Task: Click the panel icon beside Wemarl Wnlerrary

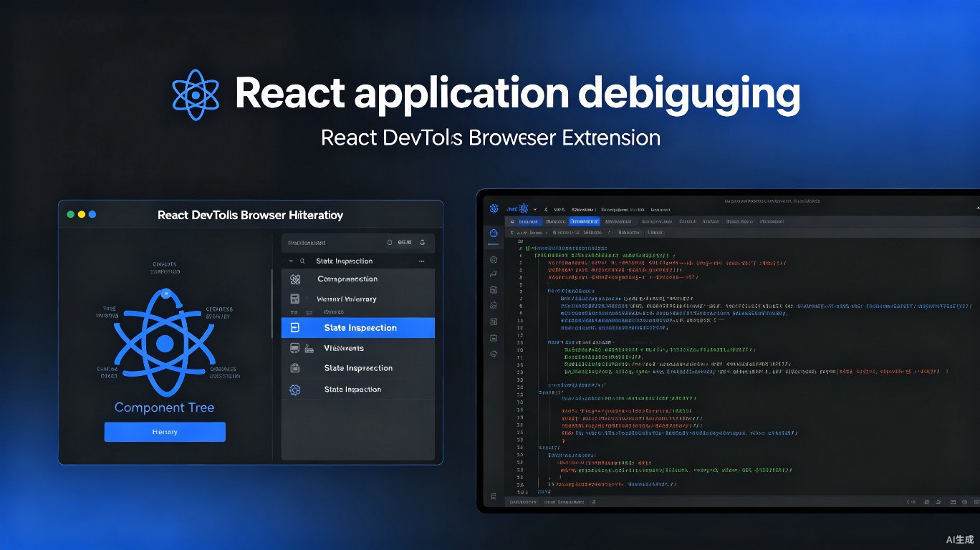Action: pos(294,299)
